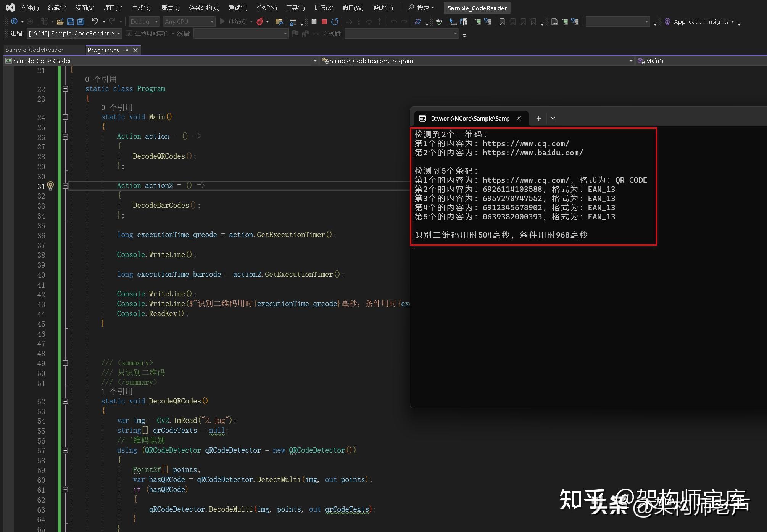Switch to the Sample_CodeReader document tab
Image resolution: width=767 pixels, height=532 pixels.
tap(35, 50)
